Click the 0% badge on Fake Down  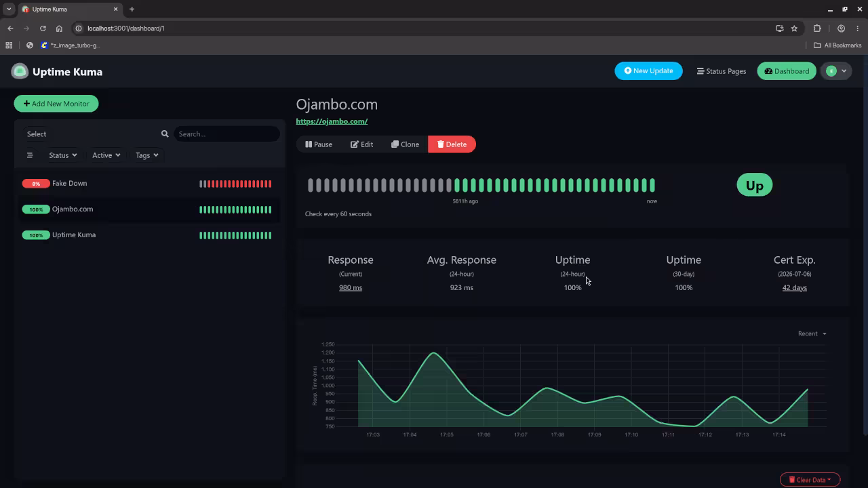pos(36,184)
